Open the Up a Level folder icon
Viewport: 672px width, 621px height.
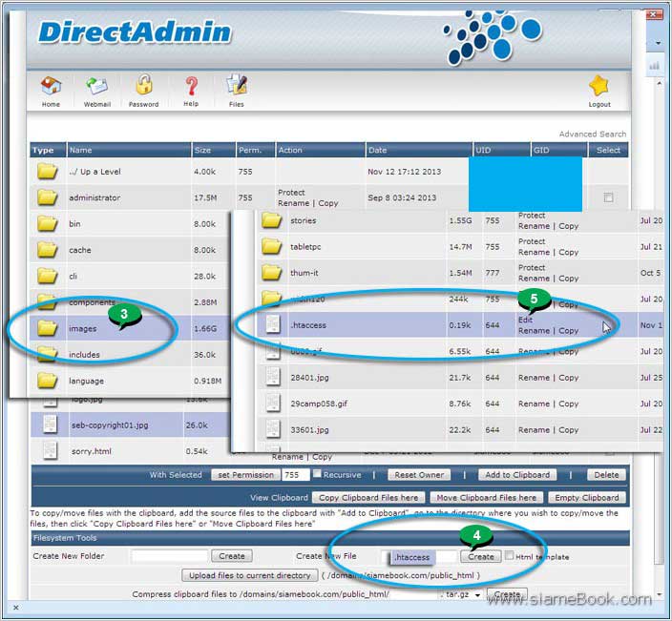pyautogui.click(x=47, y=171)
